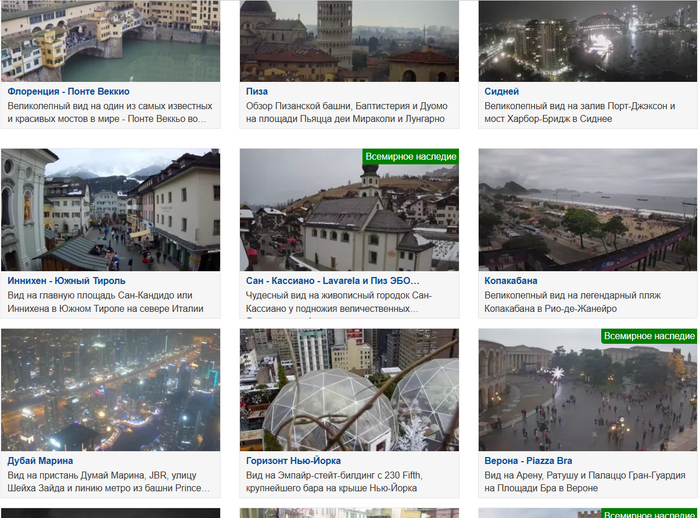Open the Иннихен - Южный Тироль link
The height and width of the screenshot is (518, 700).
click(x=67, y=281)
